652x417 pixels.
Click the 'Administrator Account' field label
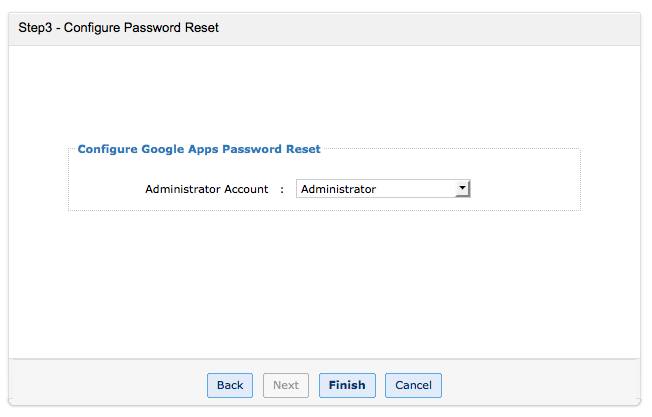(207, 189)
